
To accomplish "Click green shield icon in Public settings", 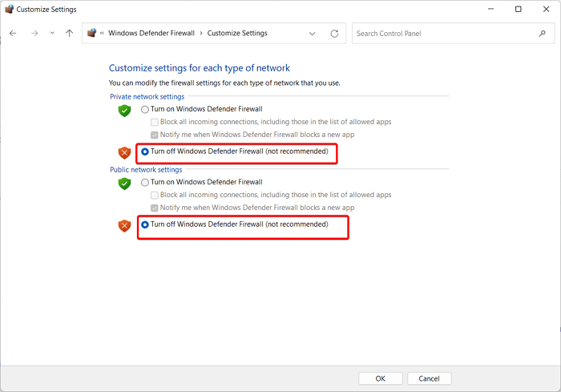I will (x=124, y=184).
